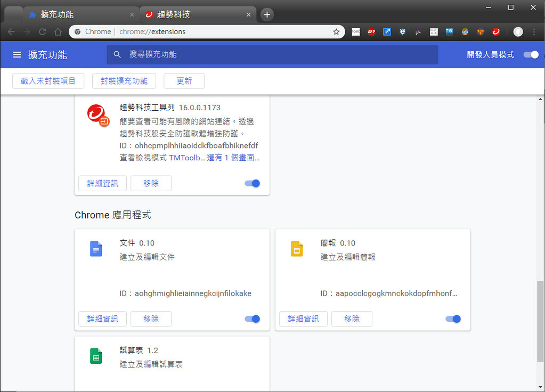Open 詳細資訊 for 趨勢科技工具列
Viewport: 545px width, 392px height.
coord(102,183)
